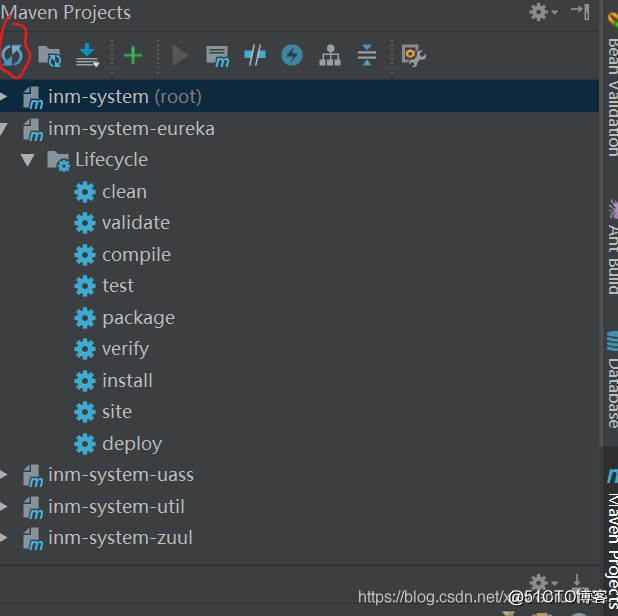Click the Collapse All icon in toolbar
Image resolution: width=618 pixels, height=616 pixels.
pyautogui.click(x=367, y=56)
